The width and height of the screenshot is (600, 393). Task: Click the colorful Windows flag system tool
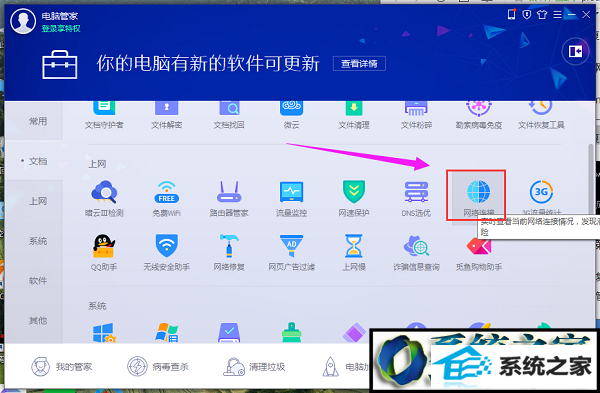[166, 333]
